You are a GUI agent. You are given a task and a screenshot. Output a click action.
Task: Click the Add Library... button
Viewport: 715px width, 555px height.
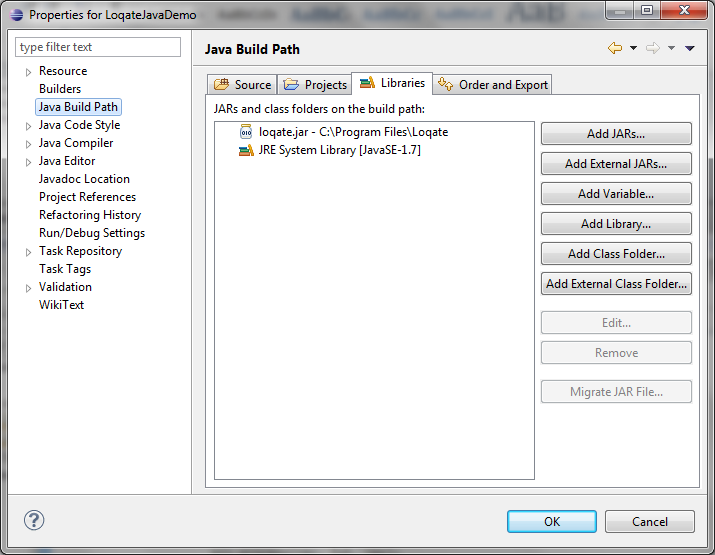coord(616,224)
